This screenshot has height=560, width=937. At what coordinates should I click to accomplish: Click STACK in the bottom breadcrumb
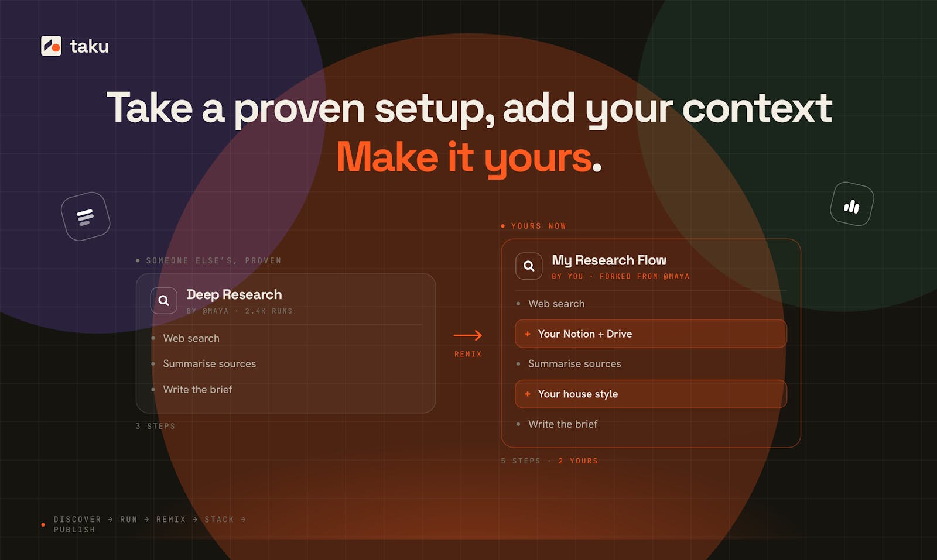pyautogui.click(x=219, y=519)
